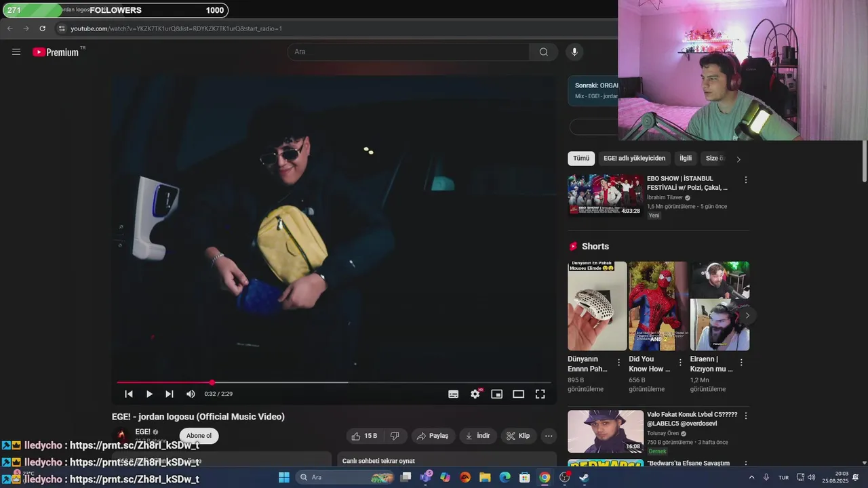Open options menu for EBO SHOW video
Screen dimensions: 868x488
[x=746, y=180]
